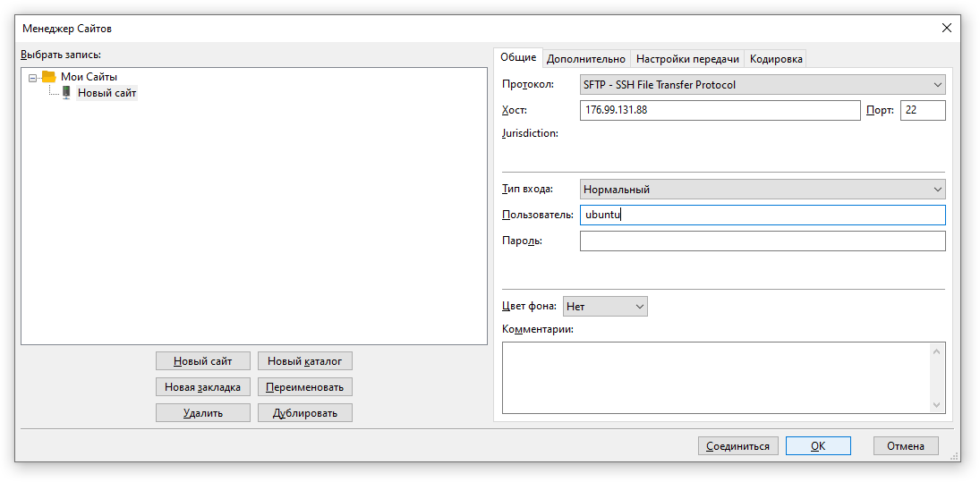Click the Дублировать button

305,413
